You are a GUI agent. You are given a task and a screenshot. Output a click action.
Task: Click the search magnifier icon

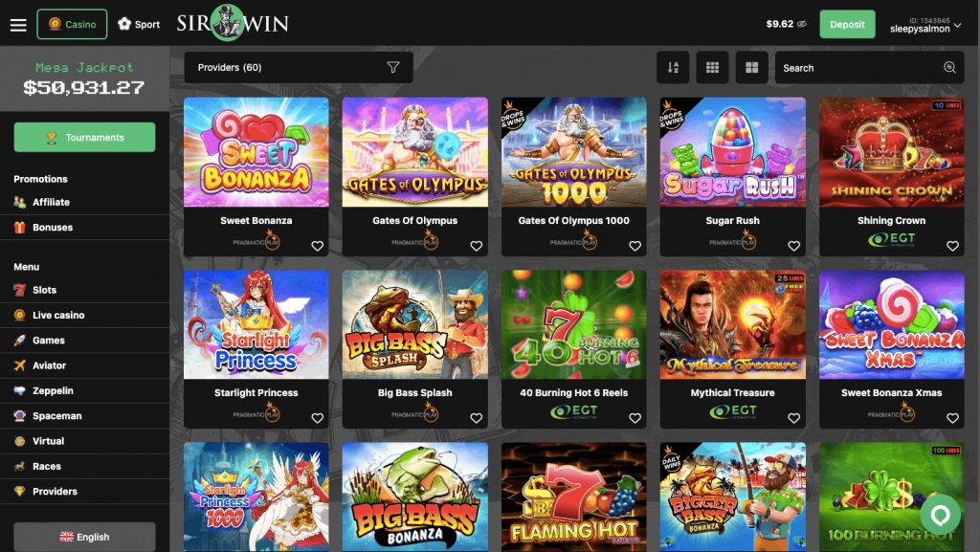949,67
